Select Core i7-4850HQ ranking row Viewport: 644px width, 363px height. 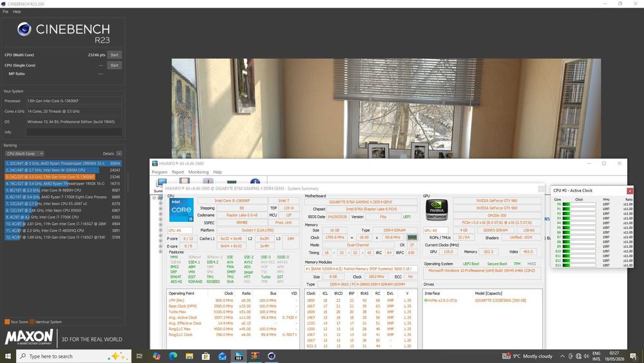[63, 231]
